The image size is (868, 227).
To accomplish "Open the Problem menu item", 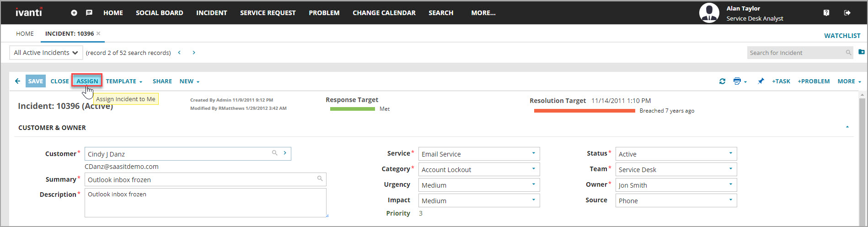I will click(x=324, y=13).
